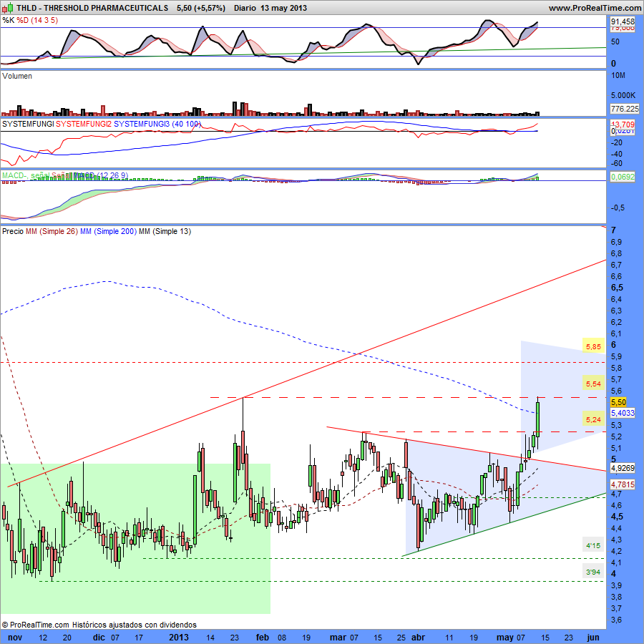Click the -0,5 tick on MACD scale
The image size is (644, 644).
pos(618,208)
